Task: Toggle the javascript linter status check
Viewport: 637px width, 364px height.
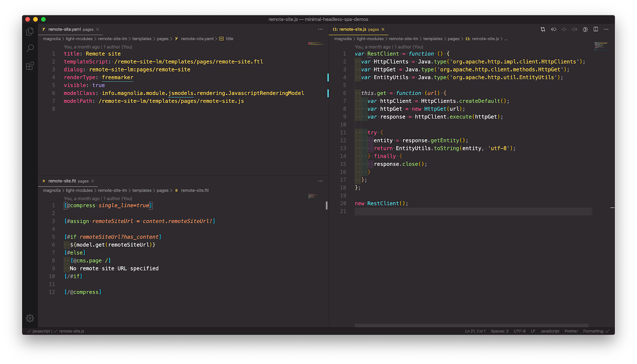Action: coord(39,331)
